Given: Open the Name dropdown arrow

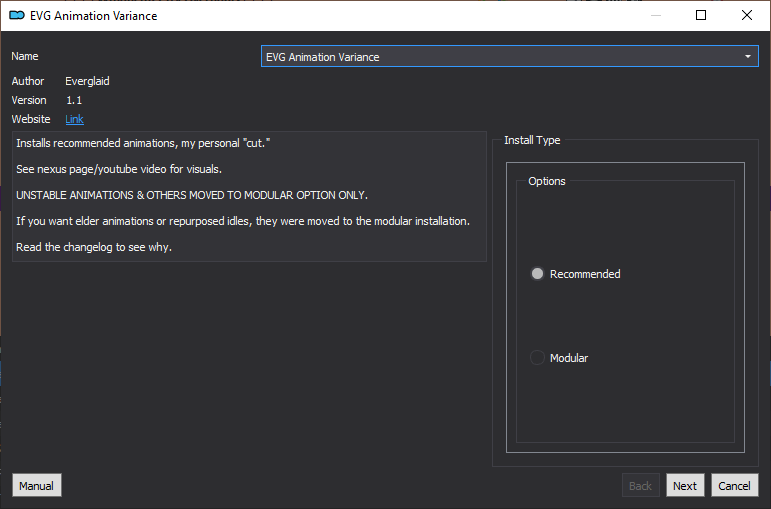Looking at the screenshot, I should point(747,57).
